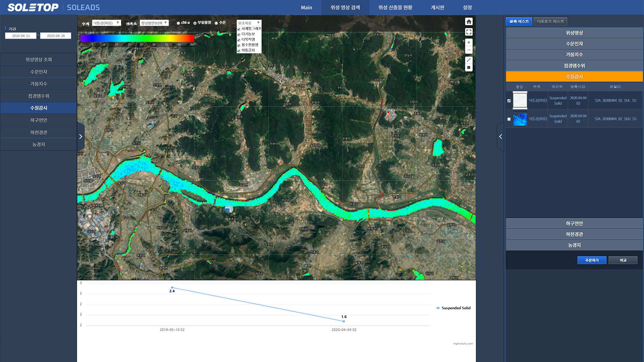Expand 하구연안 section in result list
Viewport: 644px width, 362px height.
(574, 223)
